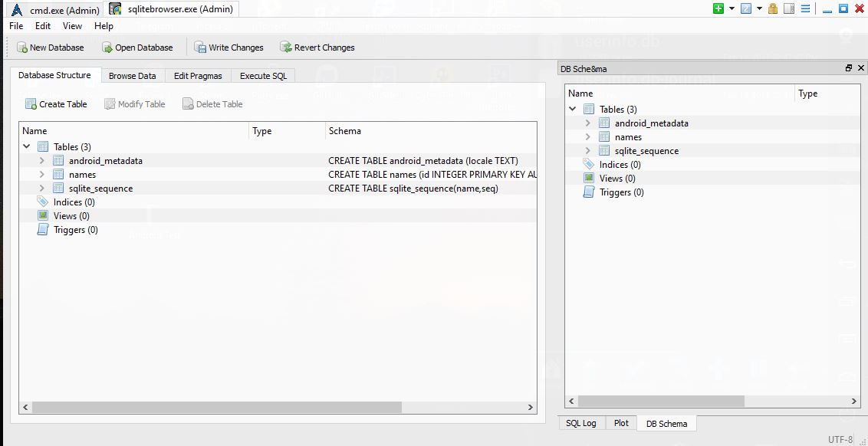Click the Open Database toolbar icon
The image size is (868, 446).
pyautogui.click(x=107, y=48)
